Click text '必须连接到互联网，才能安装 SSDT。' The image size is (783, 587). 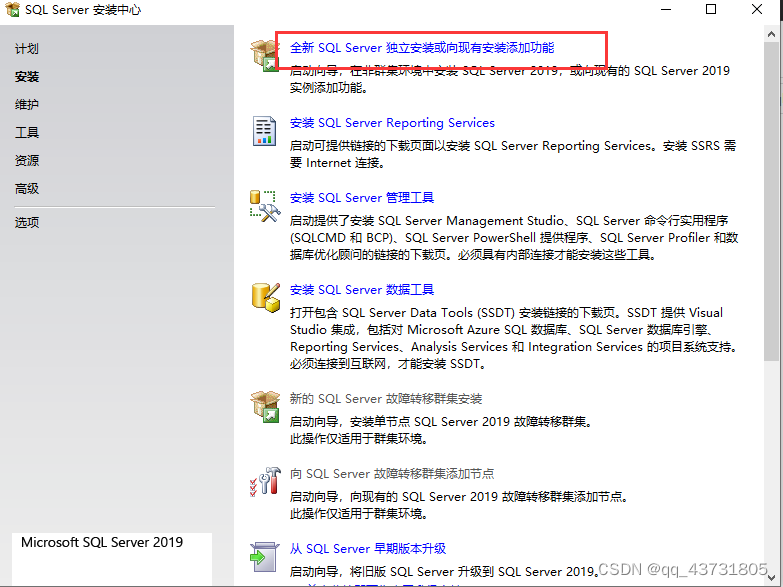pyautogui.click(x=388, y=364)
